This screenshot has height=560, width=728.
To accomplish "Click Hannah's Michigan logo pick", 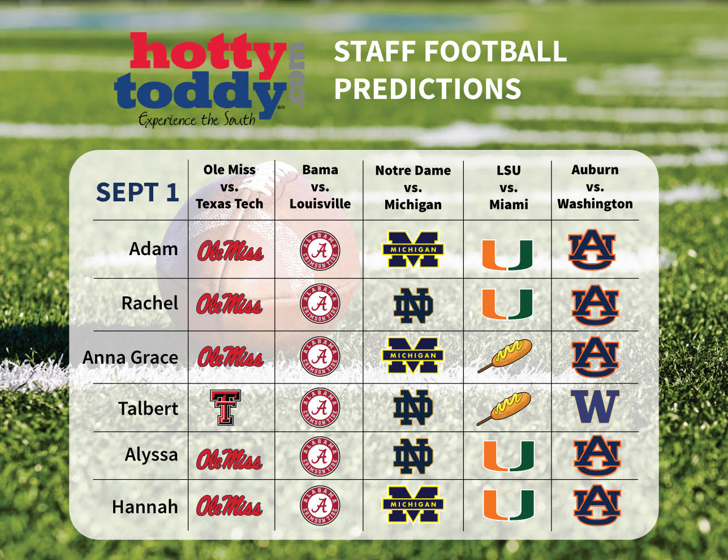I will pos(413,504).
